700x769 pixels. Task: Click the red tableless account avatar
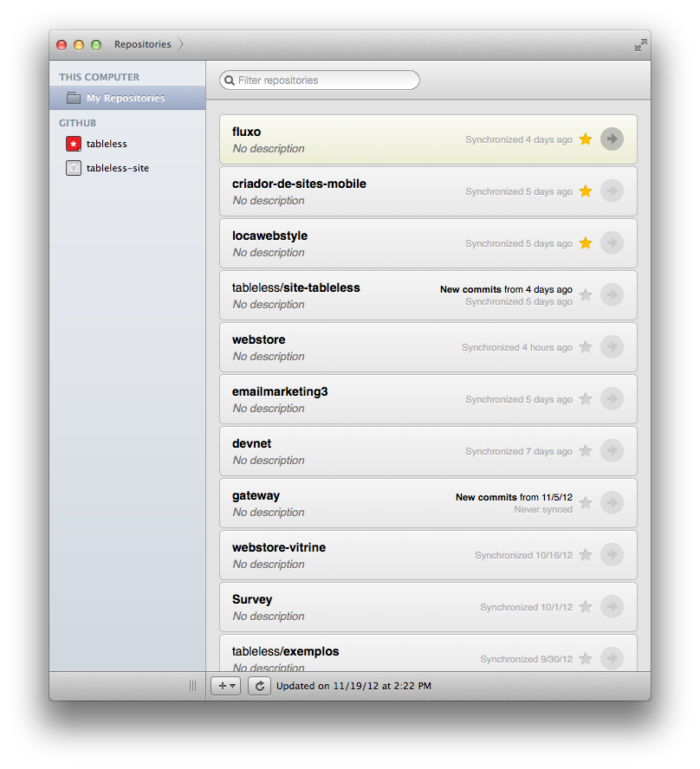point(74,144)
